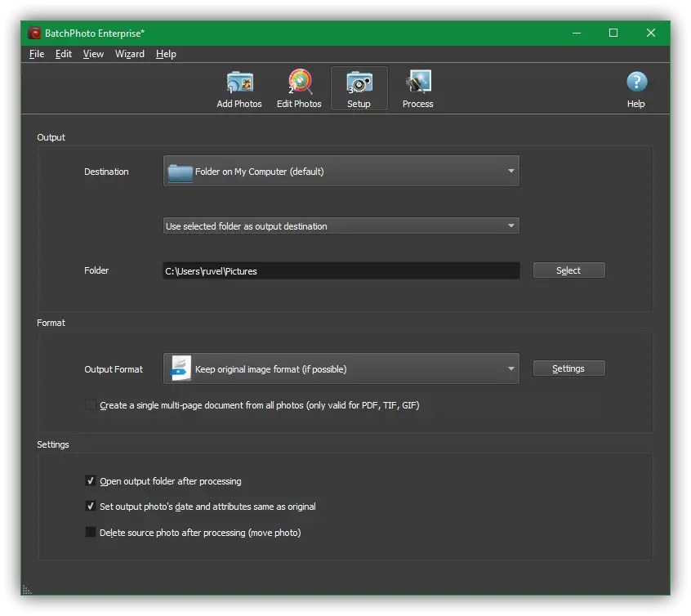Open output format Settings button

coord(568,368)
